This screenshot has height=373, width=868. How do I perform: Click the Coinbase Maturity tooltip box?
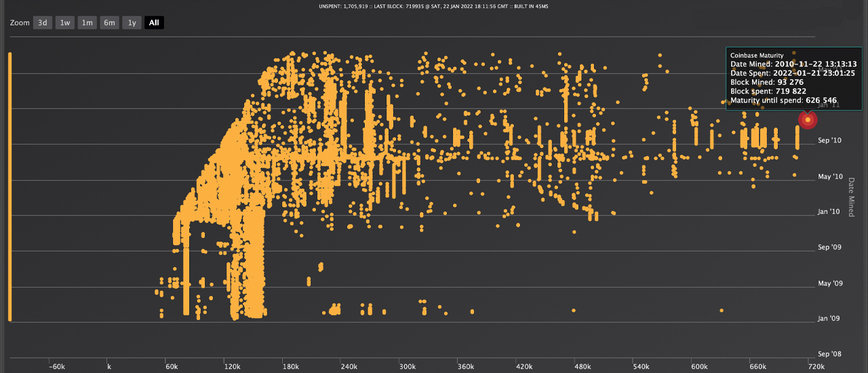point(793,78)
